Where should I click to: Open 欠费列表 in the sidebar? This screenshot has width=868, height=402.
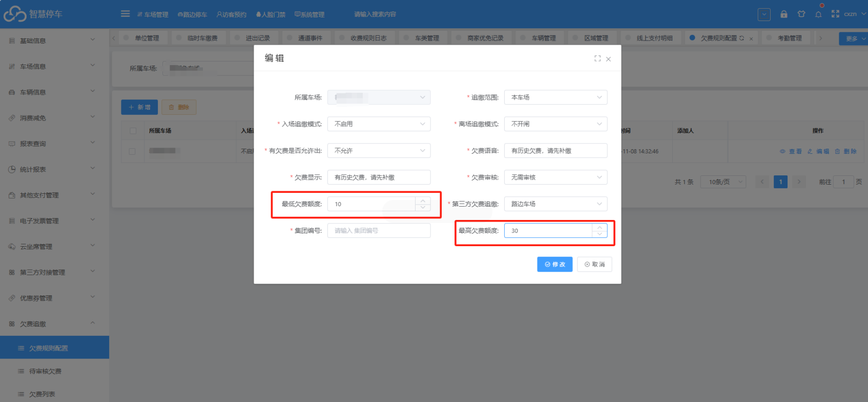(x=54, y=394)
